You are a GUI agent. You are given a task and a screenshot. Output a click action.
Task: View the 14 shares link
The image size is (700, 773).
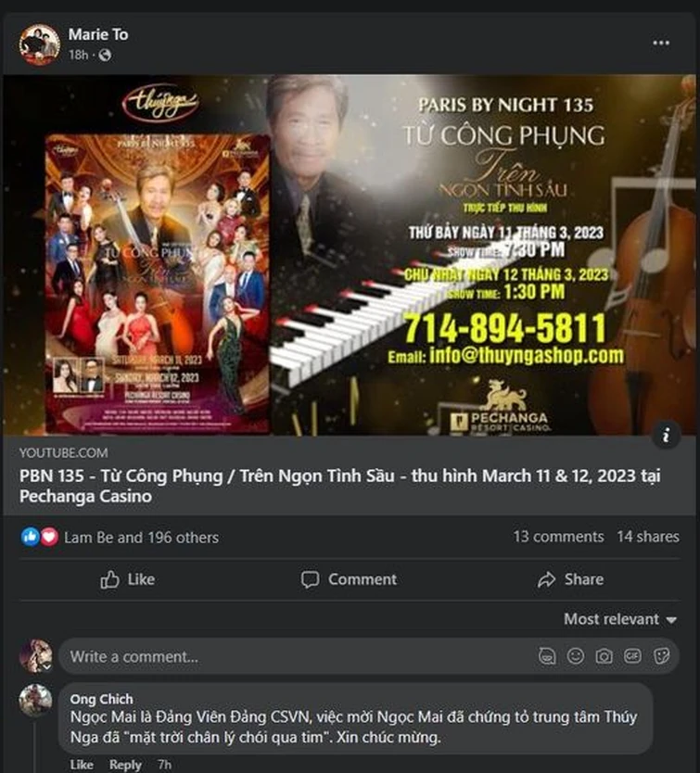(x=648, y=537)
